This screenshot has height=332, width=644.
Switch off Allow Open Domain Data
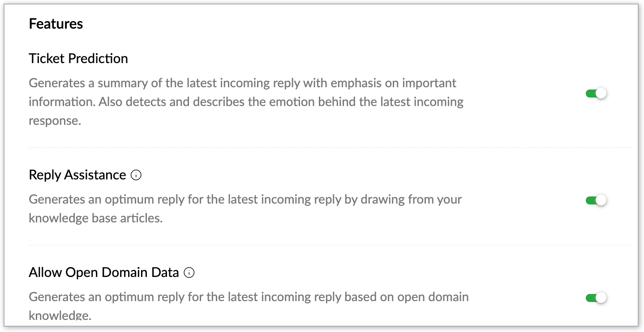pyautogui.click(x=596, y=298)
